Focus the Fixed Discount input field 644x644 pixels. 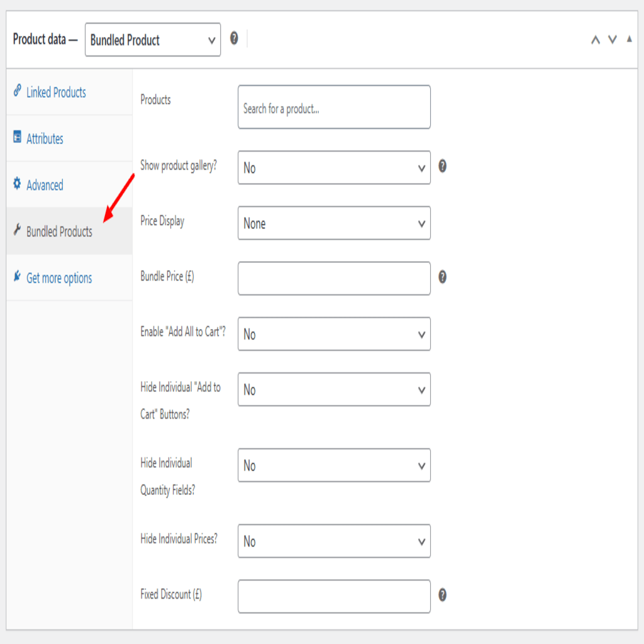pos(335,596)
